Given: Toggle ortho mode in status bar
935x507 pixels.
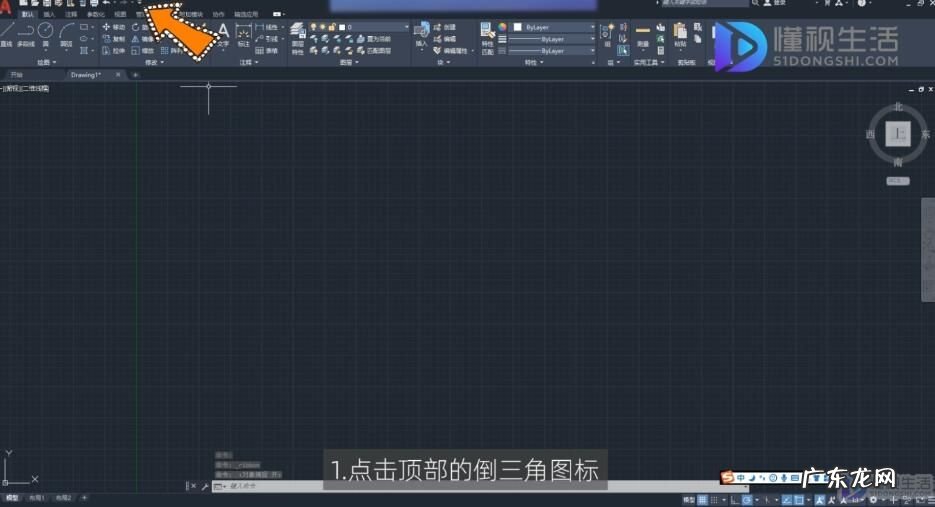Looking at the screenshot, I should (735, 500).
